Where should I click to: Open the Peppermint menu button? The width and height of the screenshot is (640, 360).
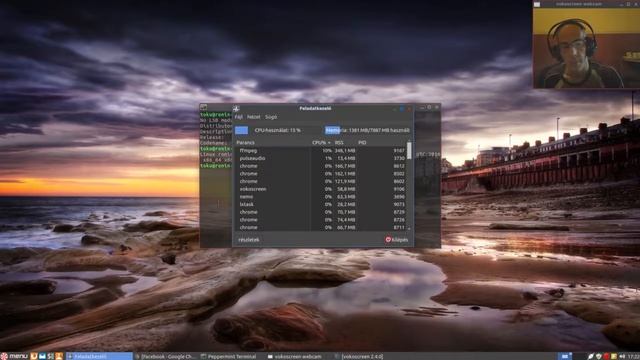click(14, 356)
